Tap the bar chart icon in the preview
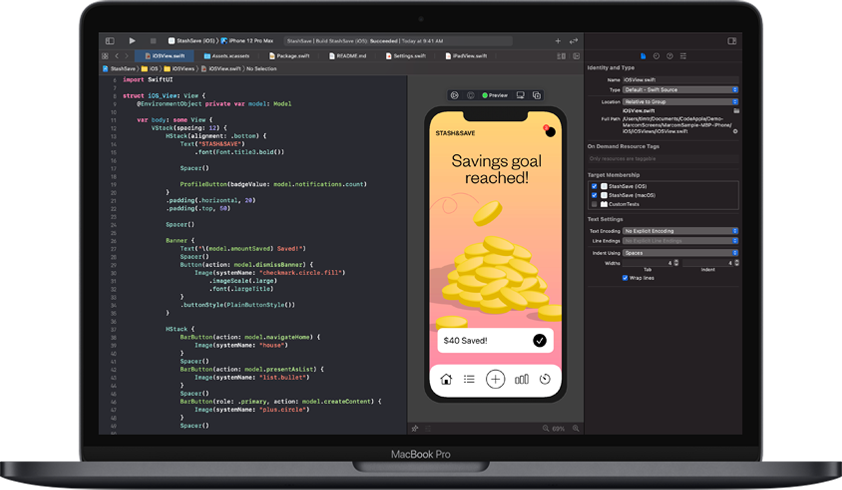 (521, 379)
